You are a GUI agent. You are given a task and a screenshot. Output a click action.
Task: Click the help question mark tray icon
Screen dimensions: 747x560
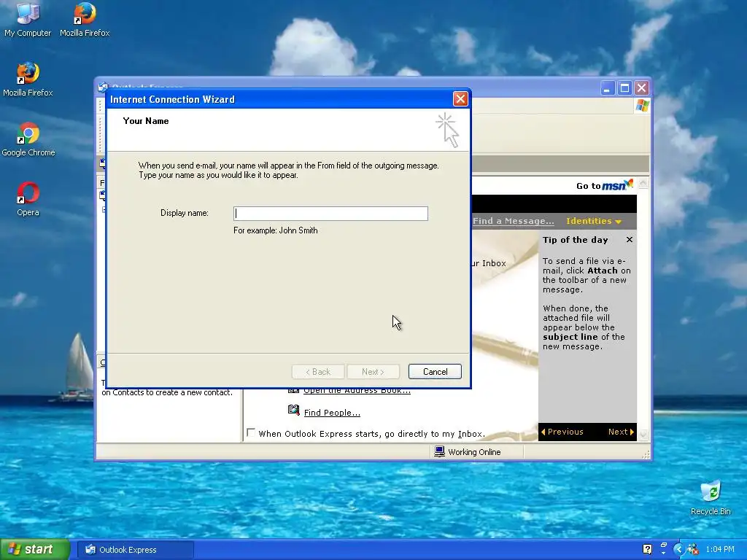[x=647, y=550]
